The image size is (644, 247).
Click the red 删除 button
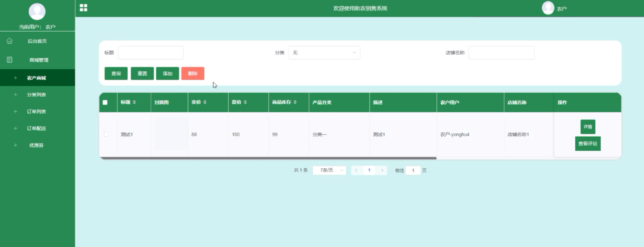point(193,74)
